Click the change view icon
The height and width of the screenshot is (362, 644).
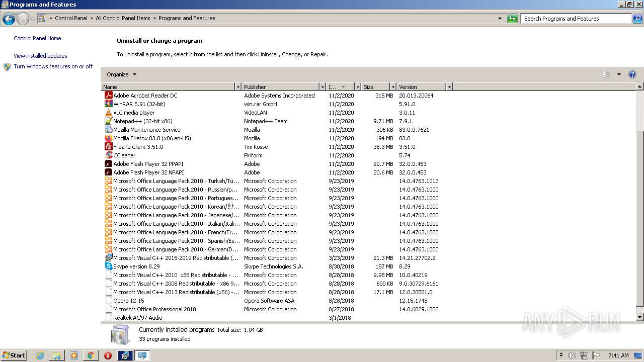(607, 74)
